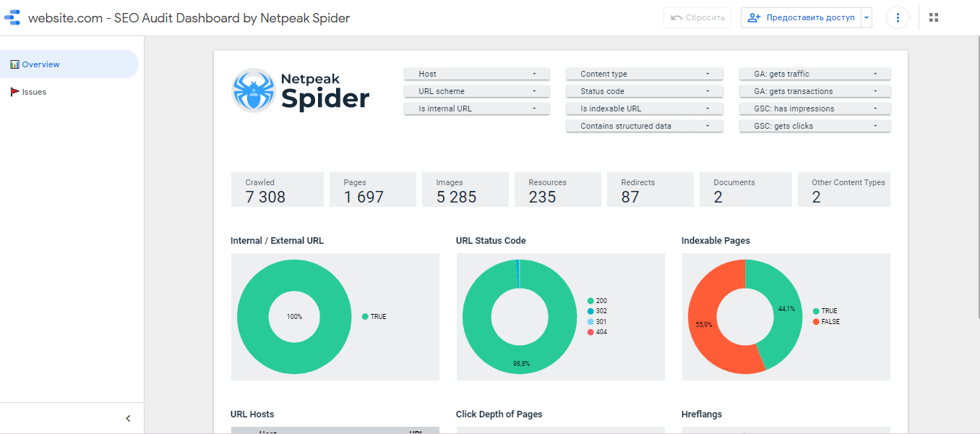Click the Images 5 285 scorecard
The width and height of the screenshot is (980, 434).
click(465, 190)
